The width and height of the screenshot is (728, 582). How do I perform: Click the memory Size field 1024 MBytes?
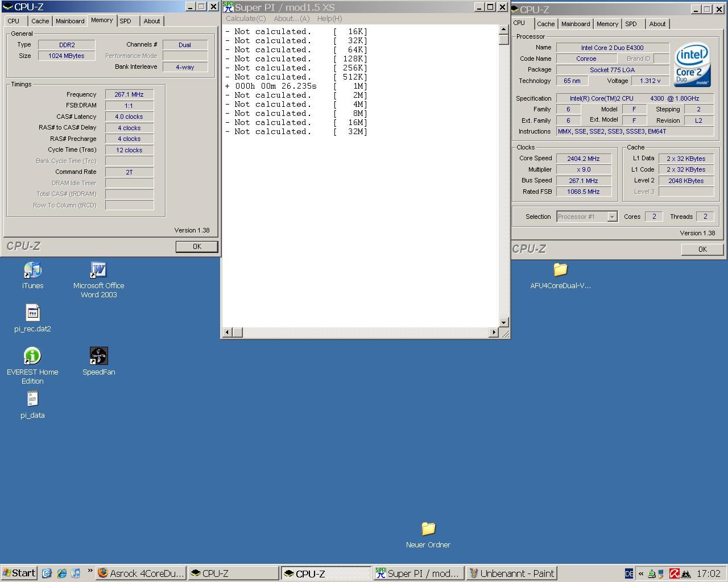pyautogui.click(x=67, y=56)
